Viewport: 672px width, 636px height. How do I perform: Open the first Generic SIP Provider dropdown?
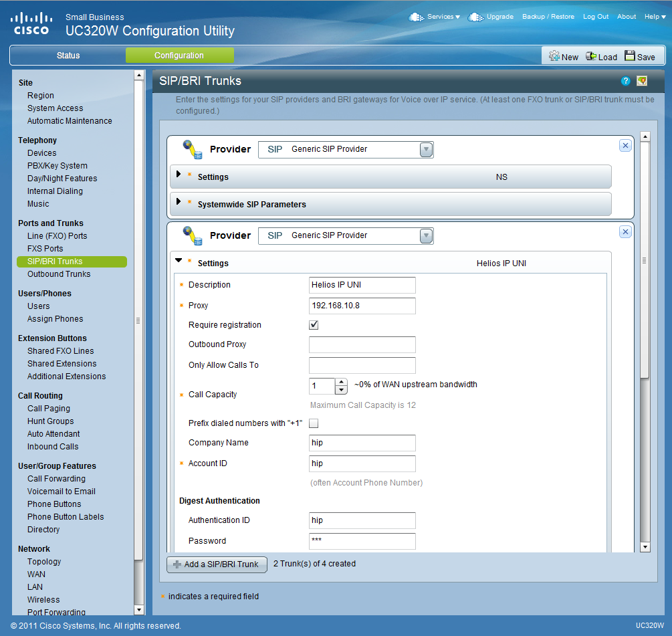pyautogui.click(x=426, y=150)
